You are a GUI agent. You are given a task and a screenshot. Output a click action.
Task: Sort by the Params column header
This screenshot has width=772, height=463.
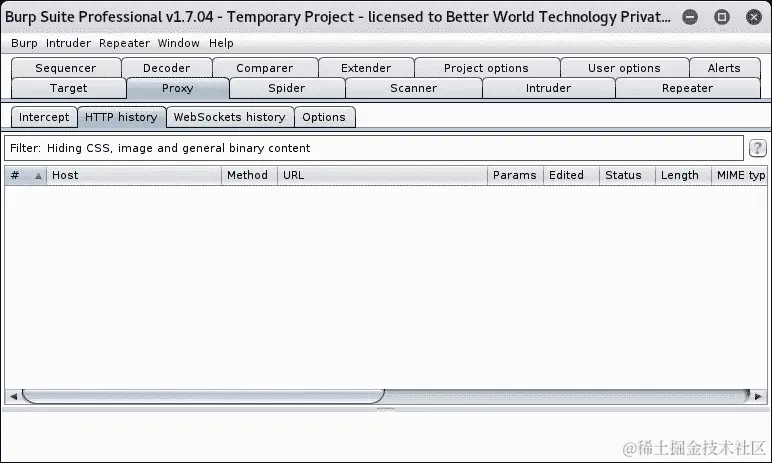point(515,175)
